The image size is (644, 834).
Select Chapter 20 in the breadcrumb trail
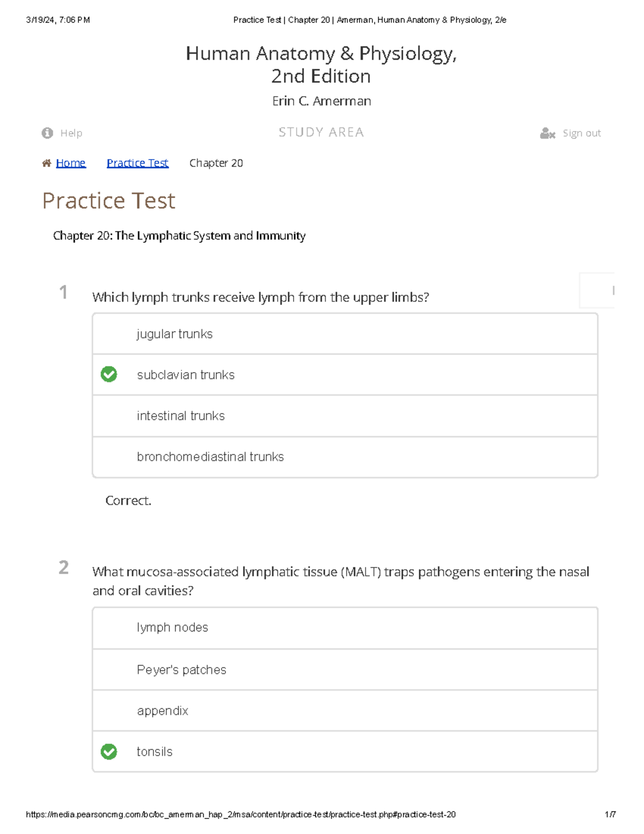[x=217, y=163]
